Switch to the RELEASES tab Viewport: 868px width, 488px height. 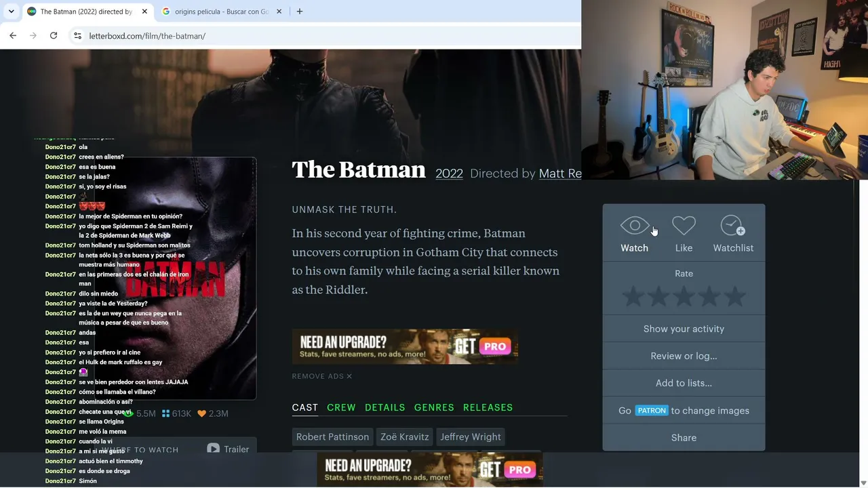(x=488, y=407)
